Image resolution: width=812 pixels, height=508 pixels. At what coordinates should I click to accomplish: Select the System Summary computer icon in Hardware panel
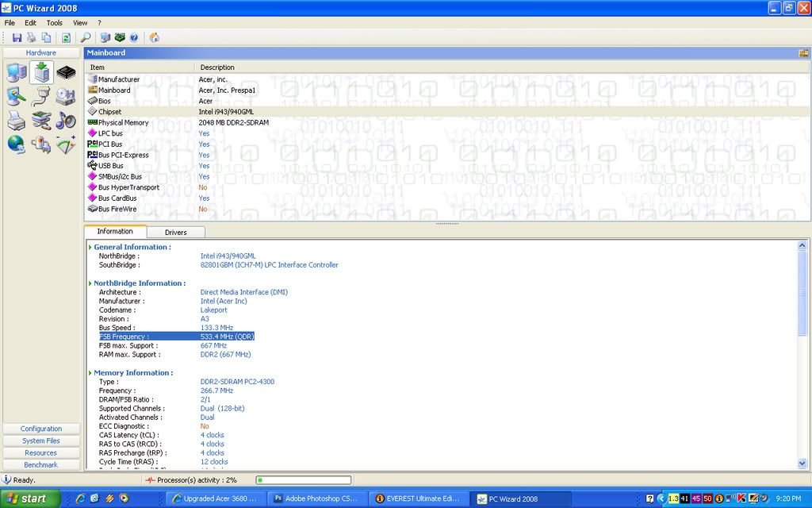[17, 72]
